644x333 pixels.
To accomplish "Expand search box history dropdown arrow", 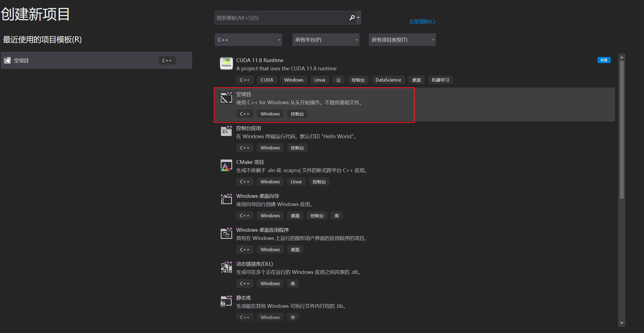I will tap(358, 18).
